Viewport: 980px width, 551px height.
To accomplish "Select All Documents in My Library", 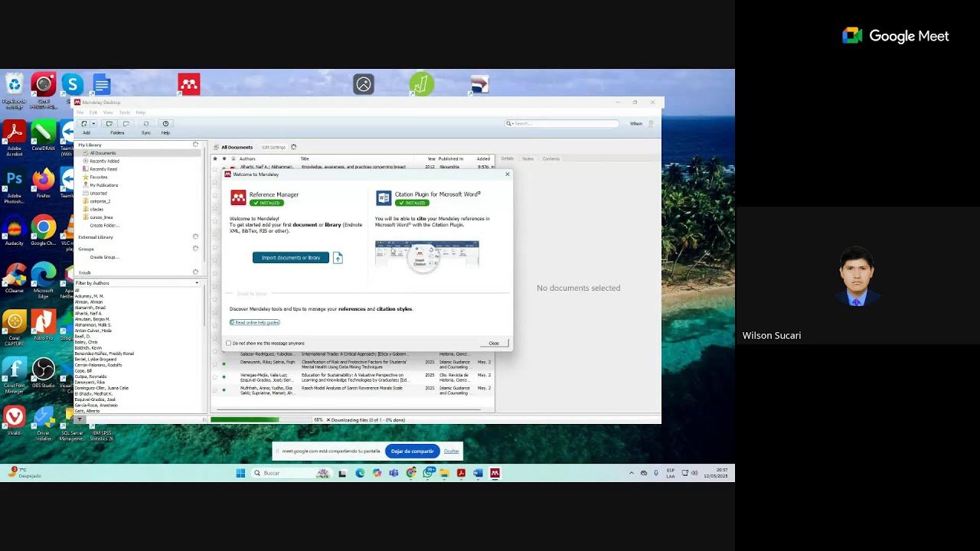I will (x=103, y=153).
